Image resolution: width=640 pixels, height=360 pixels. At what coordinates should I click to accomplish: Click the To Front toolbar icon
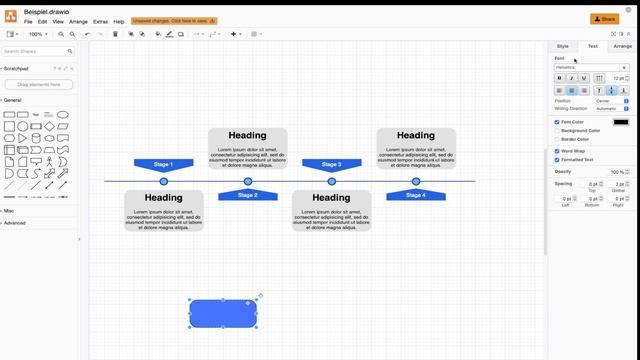point(131,34)
